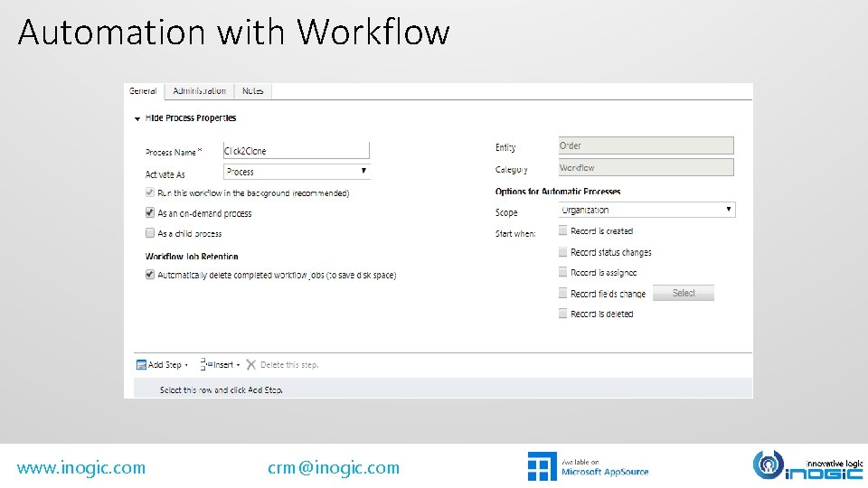Select the row 'Select this row and click Add Step'
868x488 pixels.
443,389
